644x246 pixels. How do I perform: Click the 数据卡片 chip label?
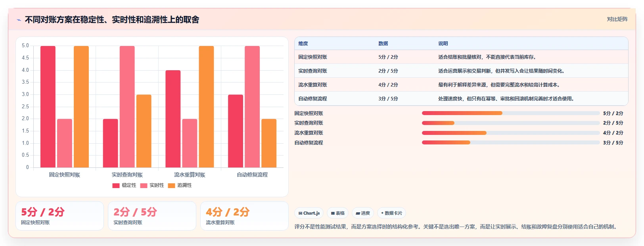pyautogui.click(x=393, y=213)
